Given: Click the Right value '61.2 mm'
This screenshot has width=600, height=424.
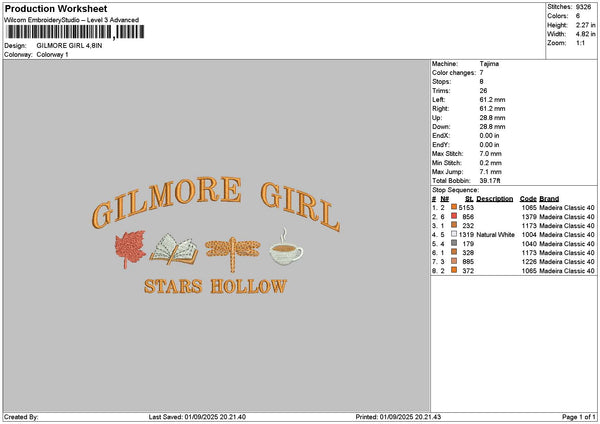Looking at the screenshot, I should [492, 109].
